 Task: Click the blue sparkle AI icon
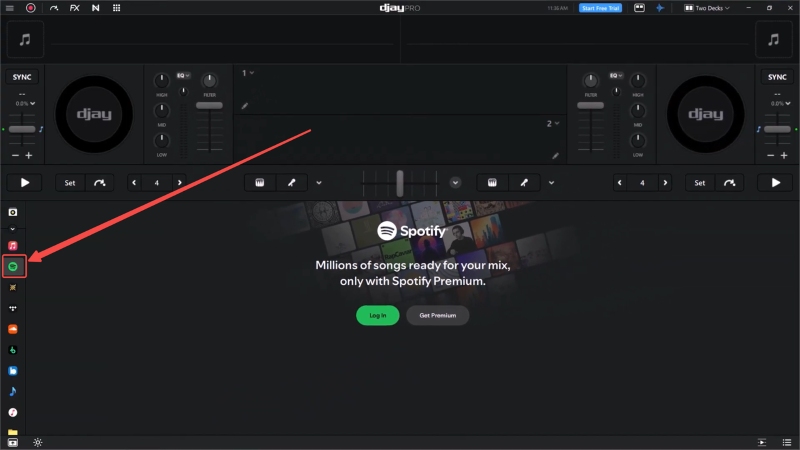(660, 8)
